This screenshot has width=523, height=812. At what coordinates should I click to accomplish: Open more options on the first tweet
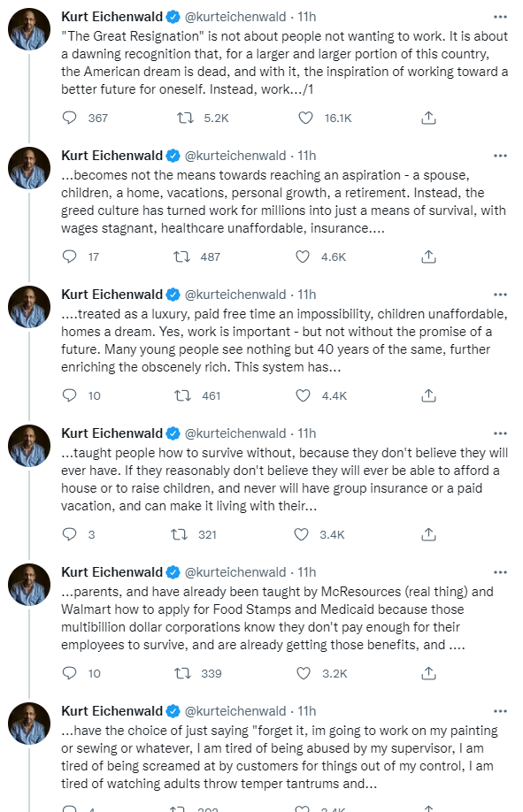[x=500, y=17]
